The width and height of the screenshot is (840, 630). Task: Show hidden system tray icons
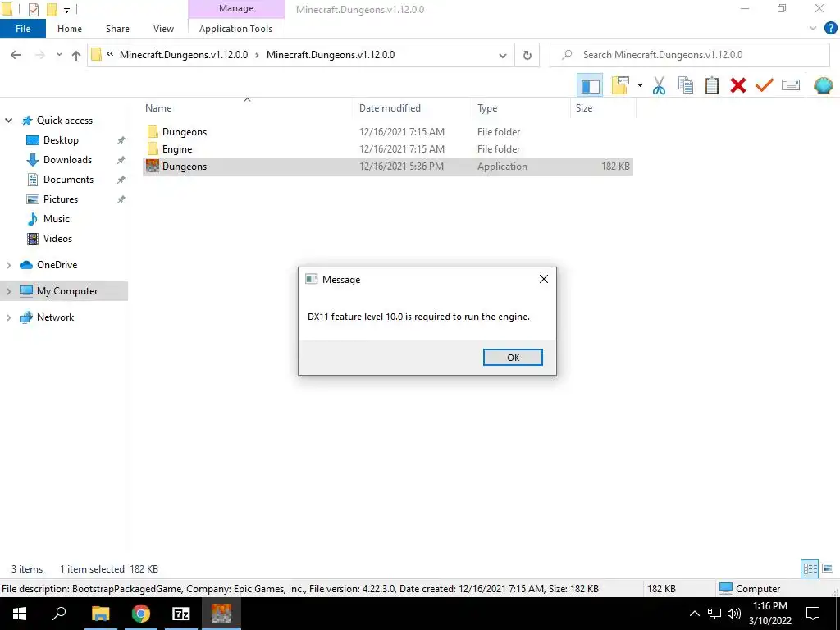(694, 614)
